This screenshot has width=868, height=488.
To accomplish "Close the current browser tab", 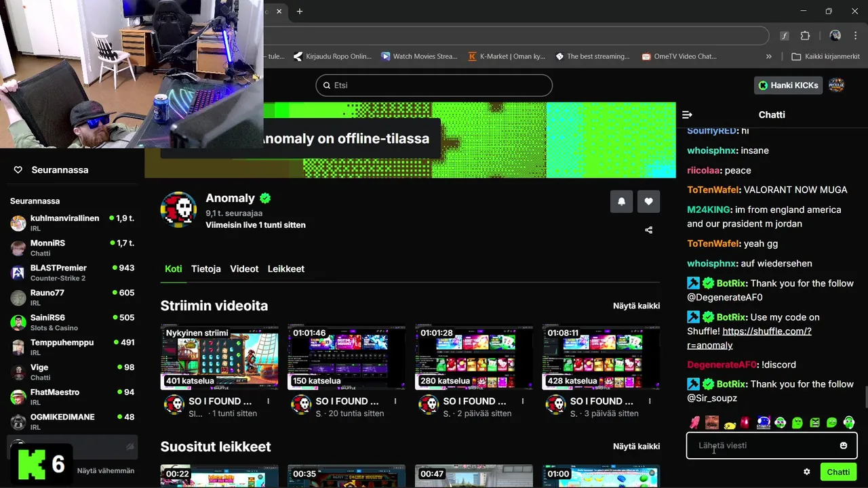I will coord(279,12).
